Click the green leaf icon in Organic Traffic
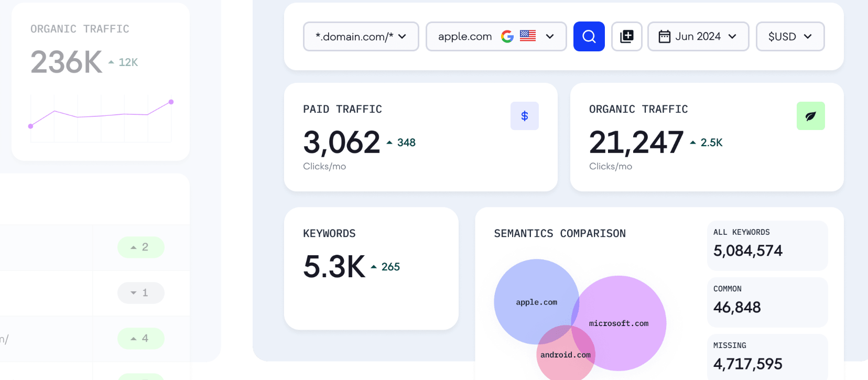The image size is (868, 380). coord(810,116)
